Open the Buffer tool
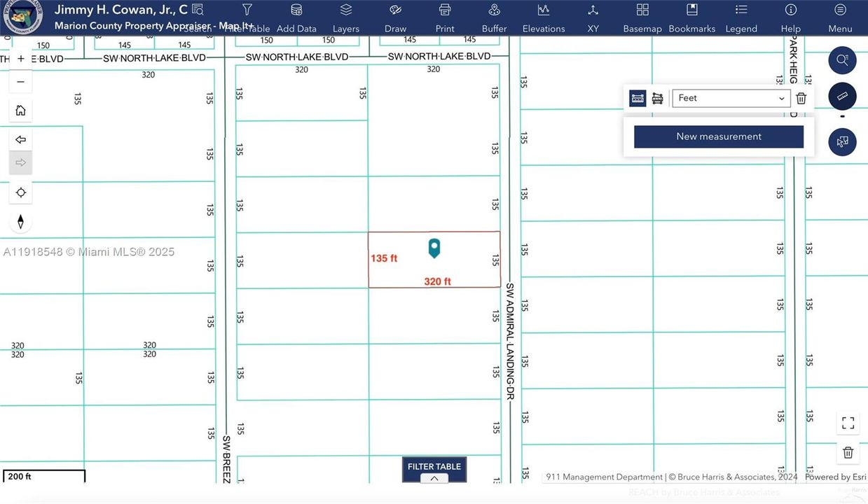The width and height of the screenshot is (868, 504). (x=494, y=17)
